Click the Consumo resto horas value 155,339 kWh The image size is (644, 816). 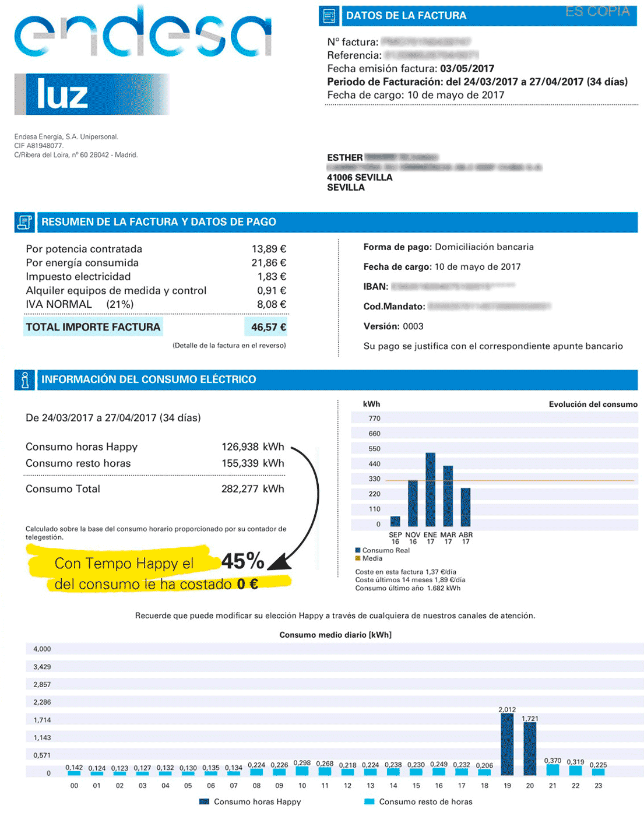click(252, 463)
